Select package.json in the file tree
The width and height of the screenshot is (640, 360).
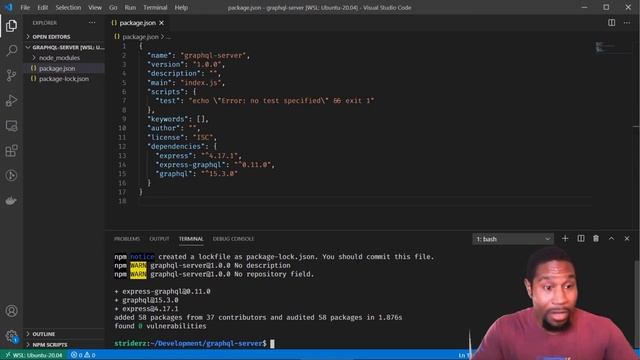(x=64, y=68)
